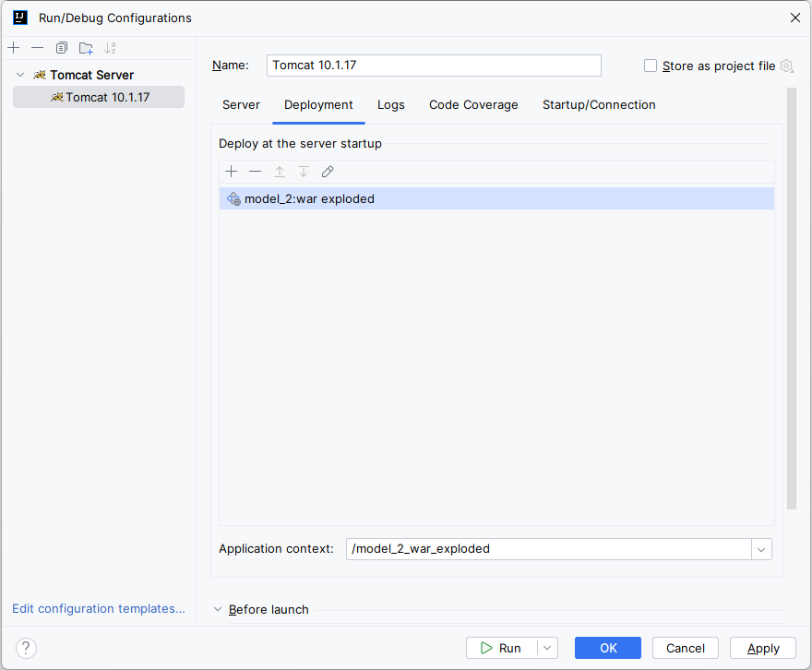Viewport: 812px width, 670px height.
Task: Open the Logs tab
Action: (391, 105)
